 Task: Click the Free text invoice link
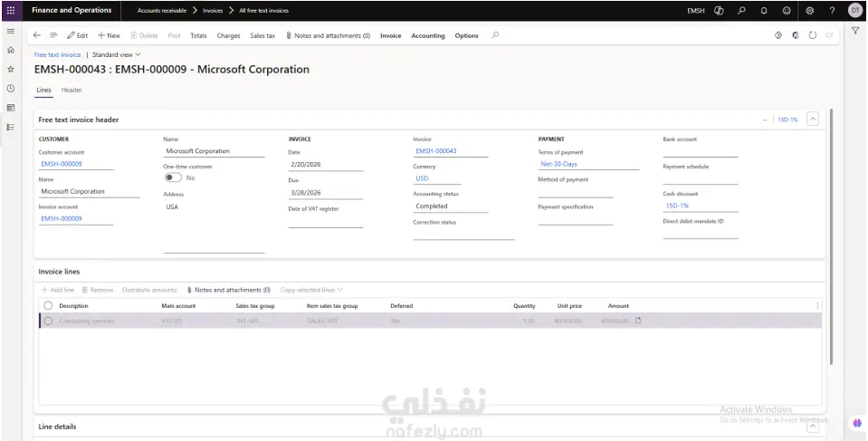click(x=58, y=55)
